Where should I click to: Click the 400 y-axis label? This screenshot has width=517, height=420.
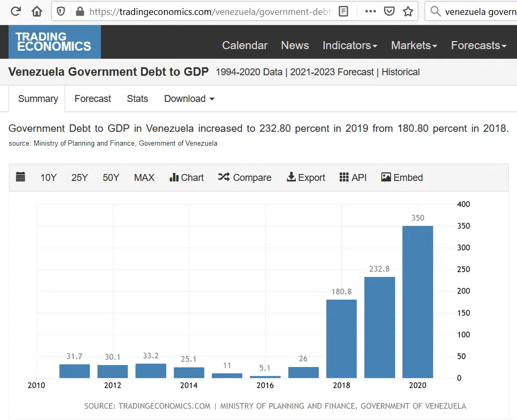click(x=463, y=204)
